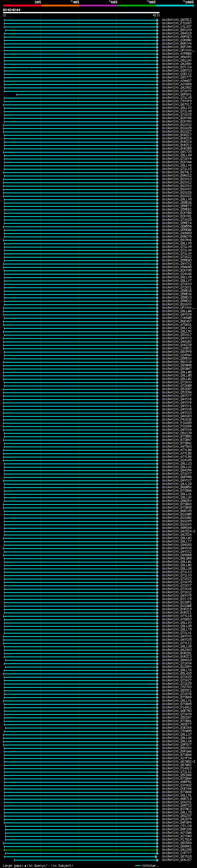Open hit UniRef100_A8MS69

point(177,528)
